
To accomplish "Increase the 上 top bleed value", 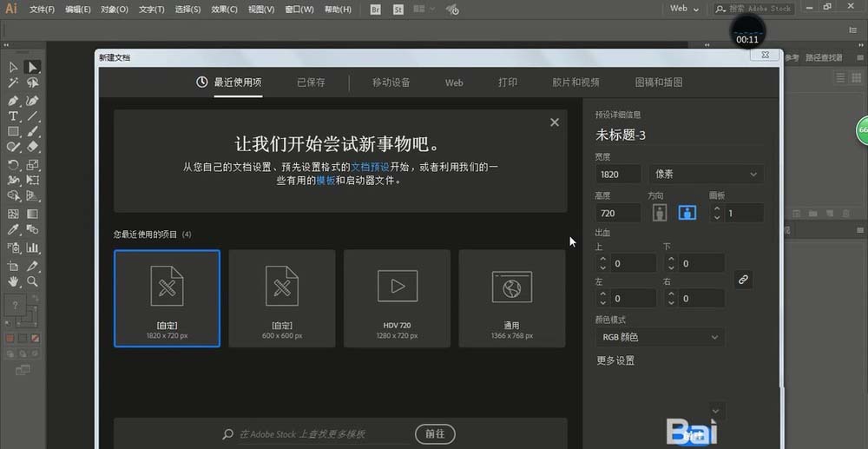I will 603,259.
